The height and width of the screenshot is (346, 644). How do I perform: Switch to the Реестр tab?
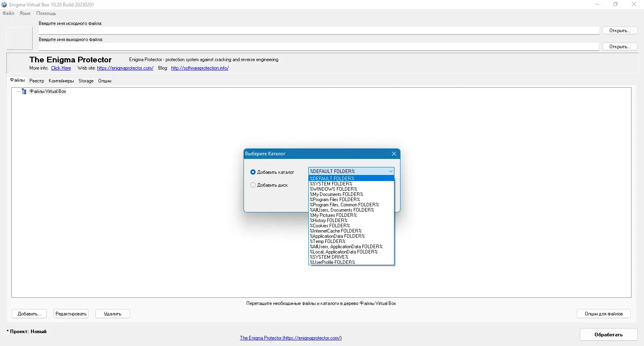[x=37, y=81]
